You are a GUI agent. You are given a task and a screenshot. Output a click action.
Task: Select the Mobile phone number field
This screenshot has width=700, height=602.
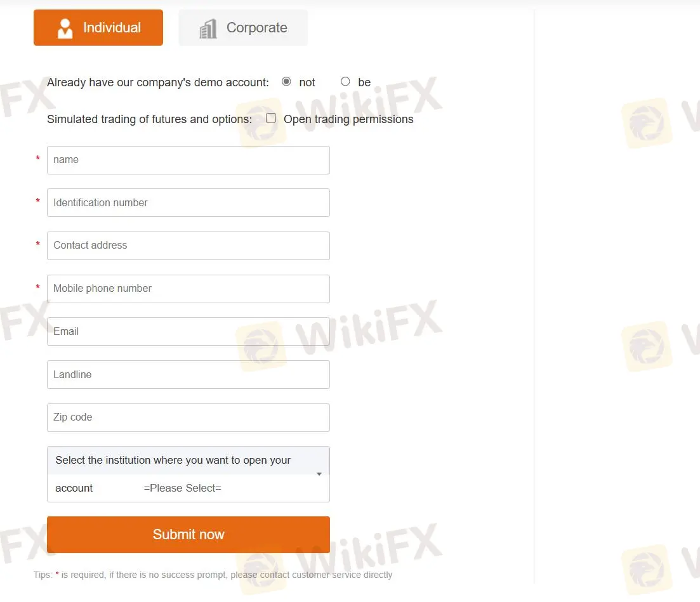point(188,289)
